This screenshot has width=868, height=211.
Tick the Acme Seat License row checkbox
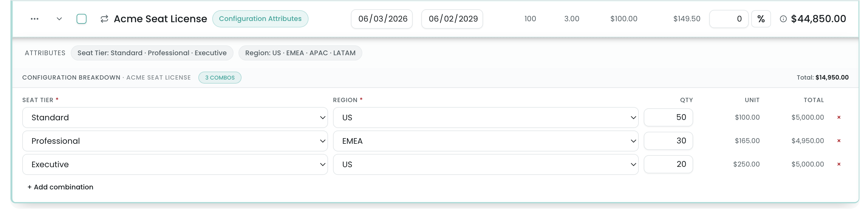82,19
